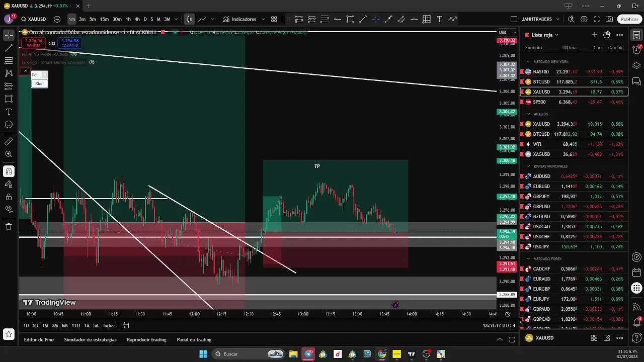Select the zoom-in tool

tap(9, 154)
